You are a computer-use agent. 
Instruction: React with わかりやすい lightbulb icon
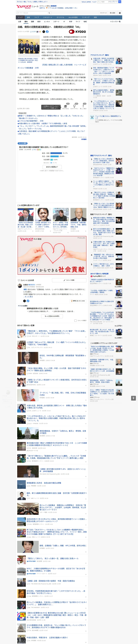coord(74,106)
